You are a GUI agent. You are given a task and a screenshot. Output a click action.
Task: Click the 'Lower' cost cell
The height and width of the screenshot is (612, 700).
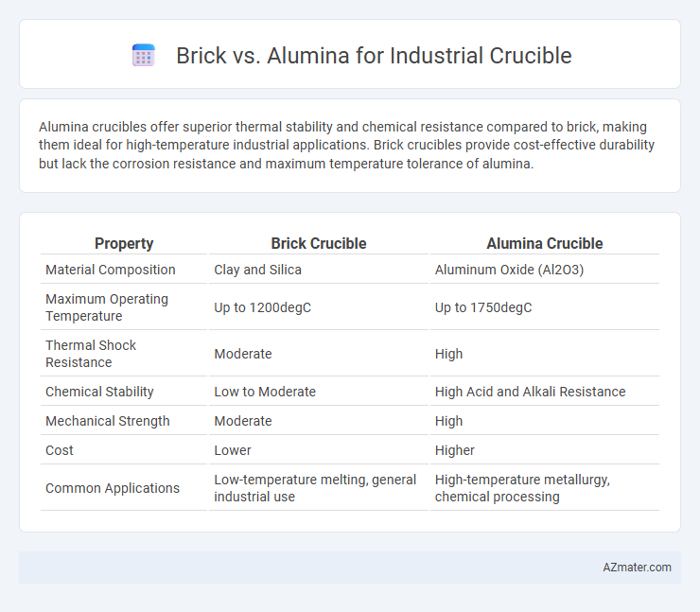click(x=232, y=450)
